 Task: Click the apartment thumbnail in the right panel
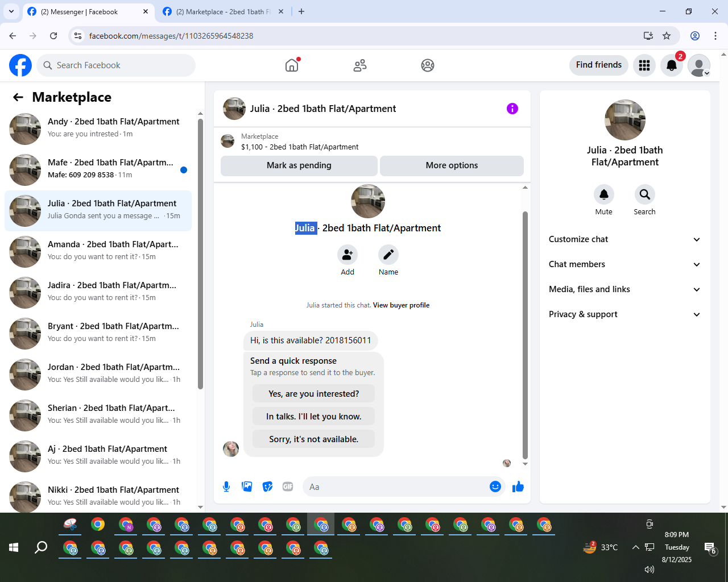[625, 120]
